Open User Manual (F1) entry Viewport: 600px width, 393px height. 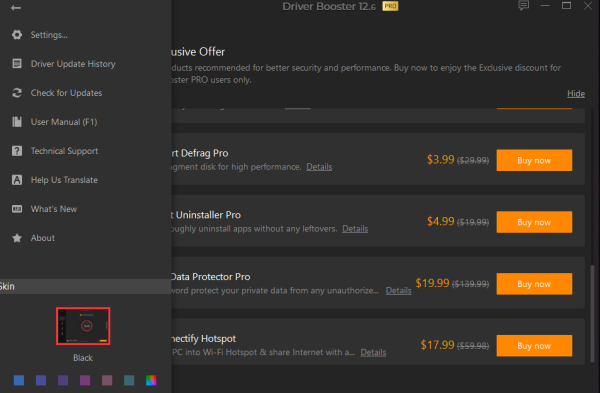(64, 122)
